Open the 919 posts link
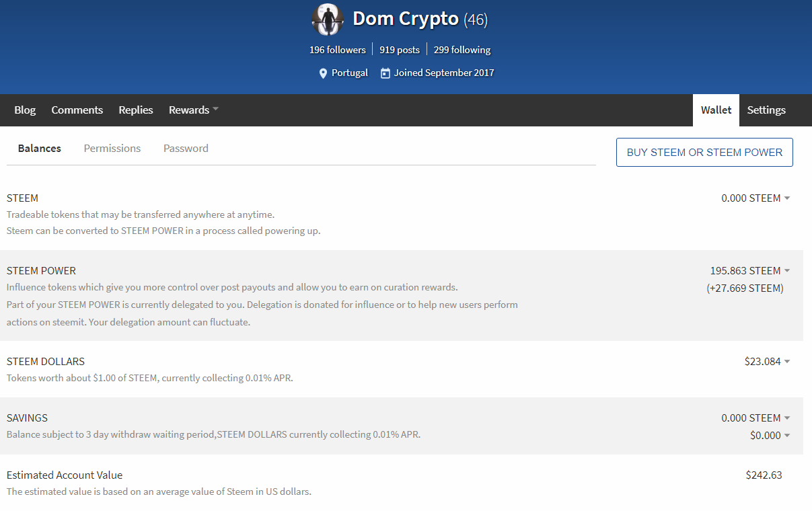Viewport: 812px width, 511px height. click(400, 50)
